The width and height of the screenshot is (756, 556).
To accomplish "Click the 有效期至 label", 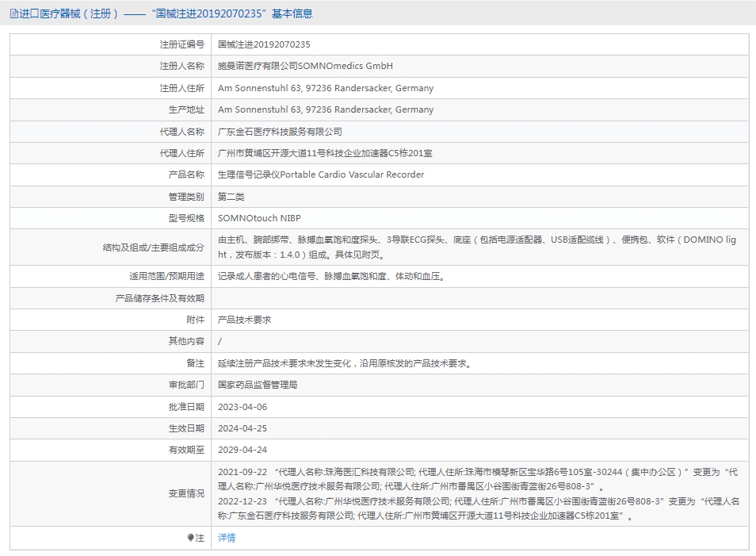I will pyautogui.click(x=186, y=450).
